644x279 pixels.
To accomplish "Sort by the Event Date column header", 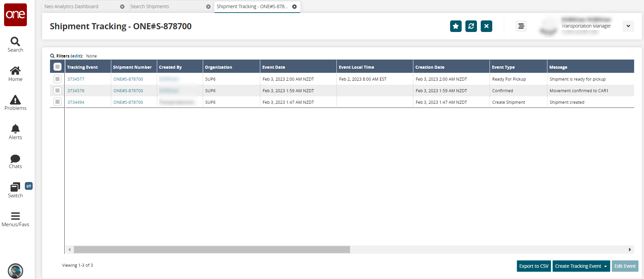I will click(298, 67).
